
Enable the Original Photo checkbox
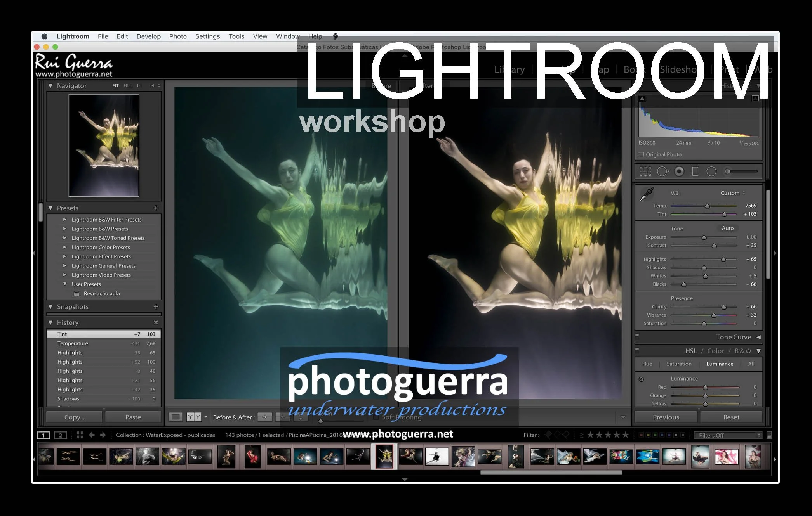[641, 154]
